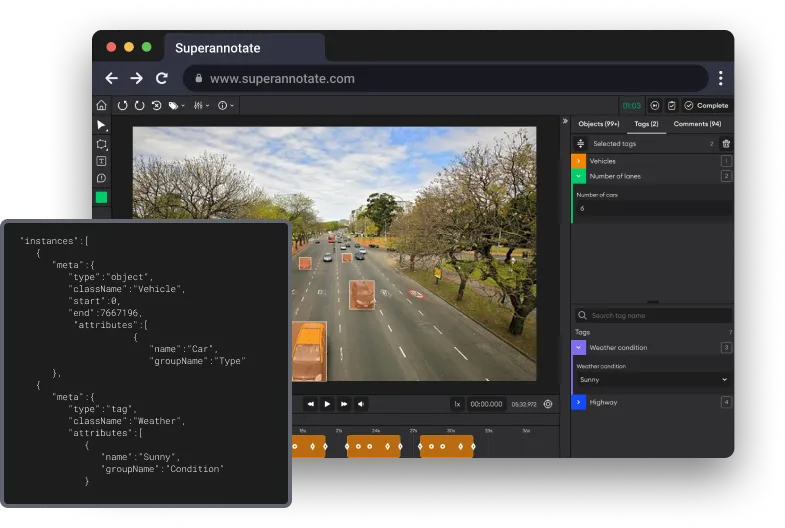Expand the Vehicles tag with orange chevron
Screen dimensions: 785x528
pos(578,161)
